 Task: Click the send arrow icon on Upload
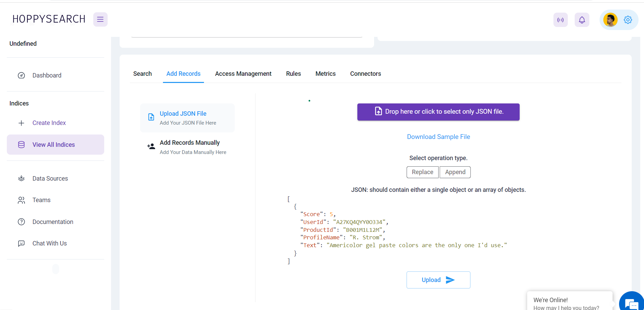[x=450, y=280]
